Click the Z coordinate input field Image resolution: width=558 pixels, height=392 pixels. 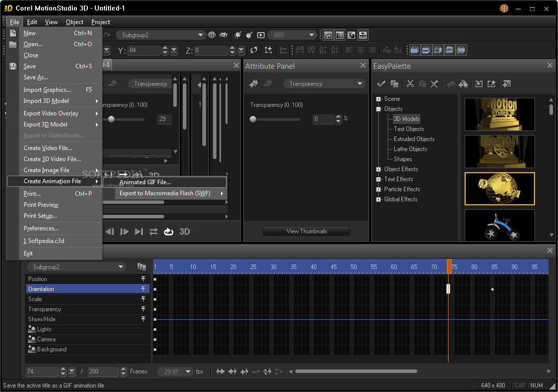tap(211, 50)
